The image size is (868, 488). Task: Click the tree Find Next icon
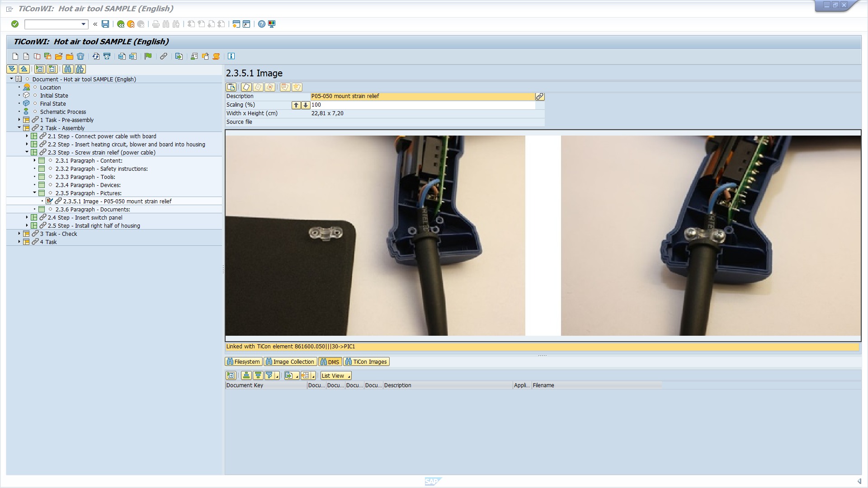80,69
